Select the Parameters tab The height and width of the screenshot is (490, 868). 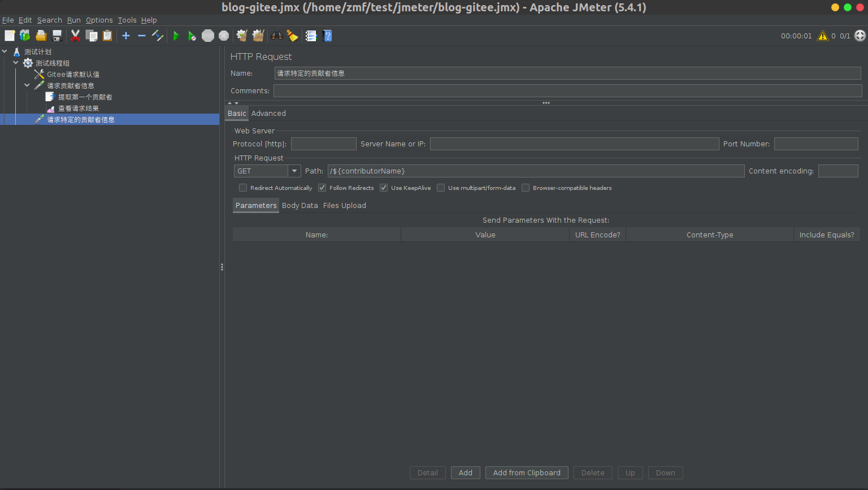pos(256,205)
